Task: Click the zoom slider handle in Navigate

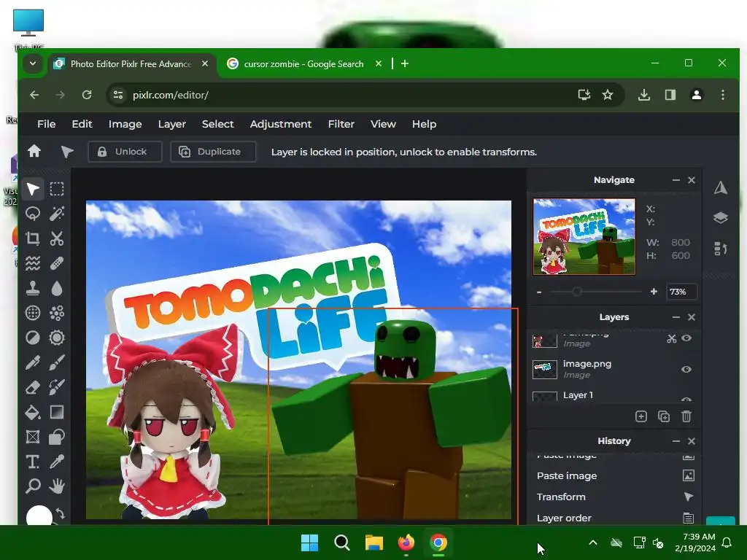Action: (x=576, y=292)
